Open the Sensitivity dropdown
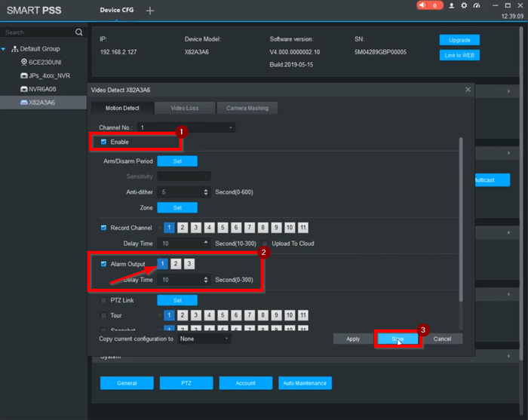Viewport: 528px width, 420px height. 184,176
